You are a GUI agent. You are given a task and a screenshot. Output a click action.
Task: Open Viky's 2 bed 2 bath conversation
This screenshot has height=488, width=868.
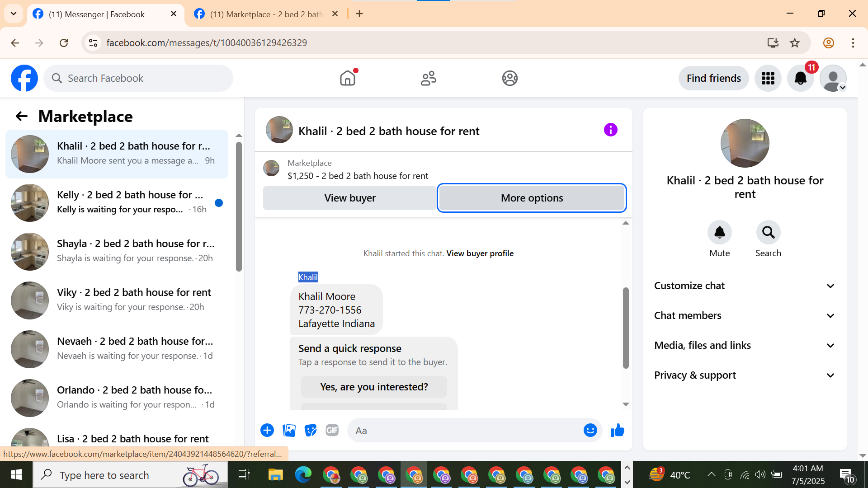117,300
